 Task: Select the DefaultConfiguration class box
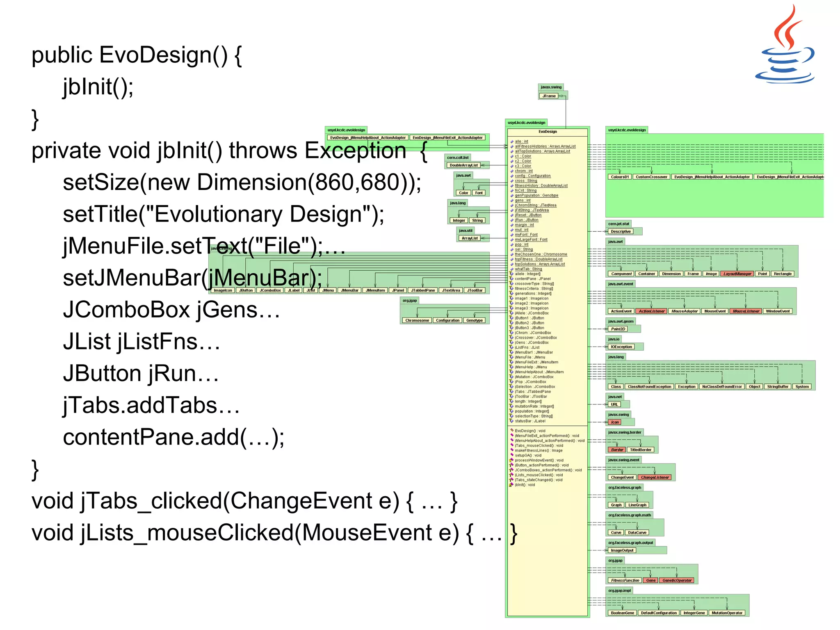(658, 613)
